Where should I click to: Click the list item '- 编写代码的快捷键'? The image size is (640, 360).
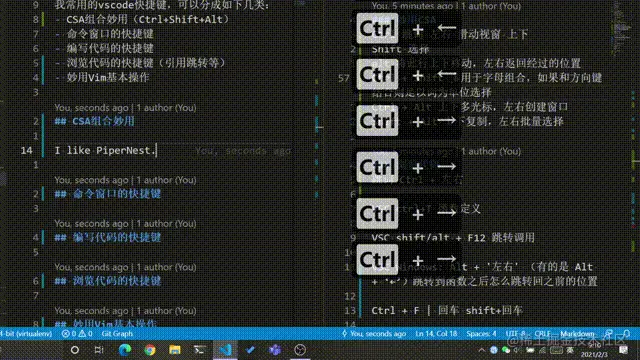pos(104,48)
